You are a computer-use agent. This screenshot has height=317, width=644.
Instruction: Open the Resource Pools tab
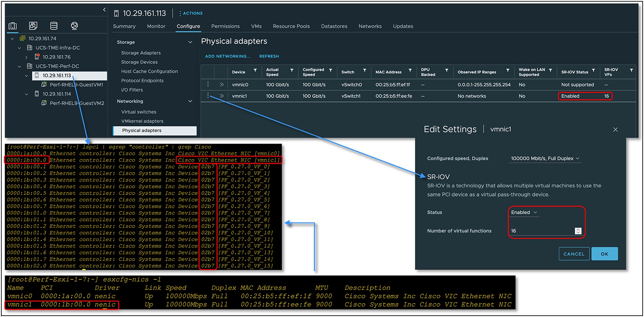(291, 26)
